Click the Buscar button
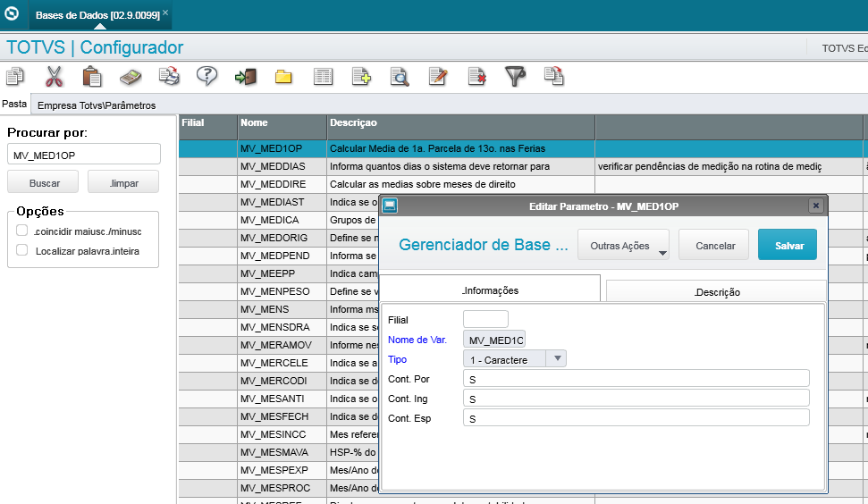 pos(43,182)
